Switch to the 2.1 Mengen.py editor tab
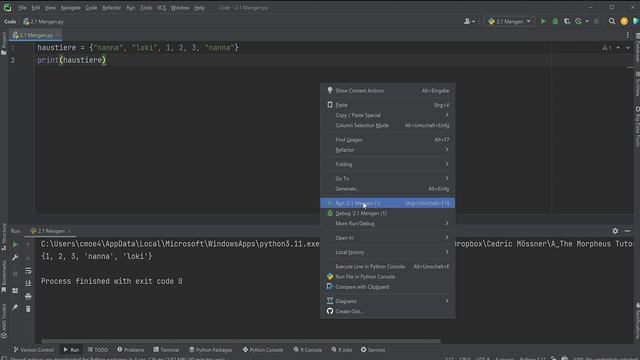The height and width of the screenshot is (360, 640). [x=36, y=36]
